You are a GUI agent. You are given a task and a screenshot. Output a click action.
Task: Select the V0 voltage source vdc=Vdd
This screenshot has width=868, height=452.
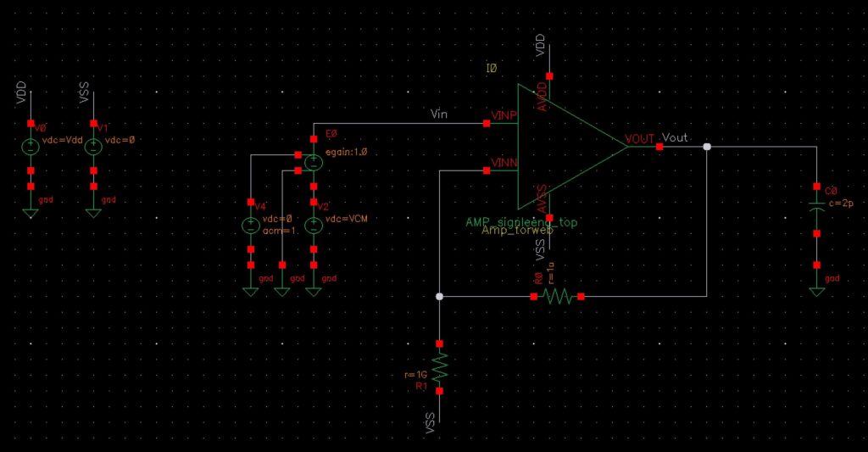tap(31, 147)
